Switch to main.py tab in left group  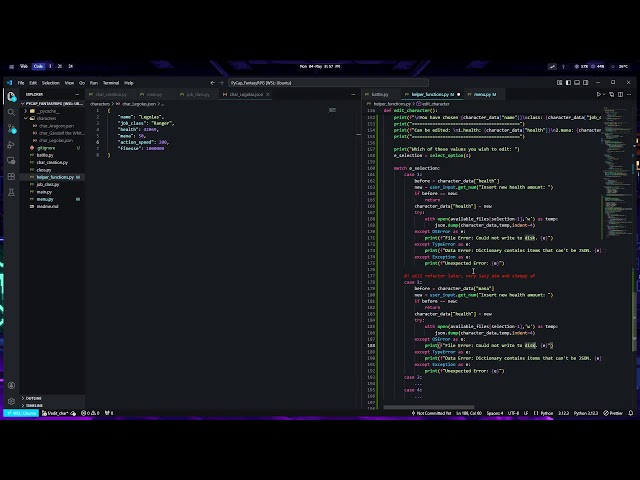click(154, 94)
